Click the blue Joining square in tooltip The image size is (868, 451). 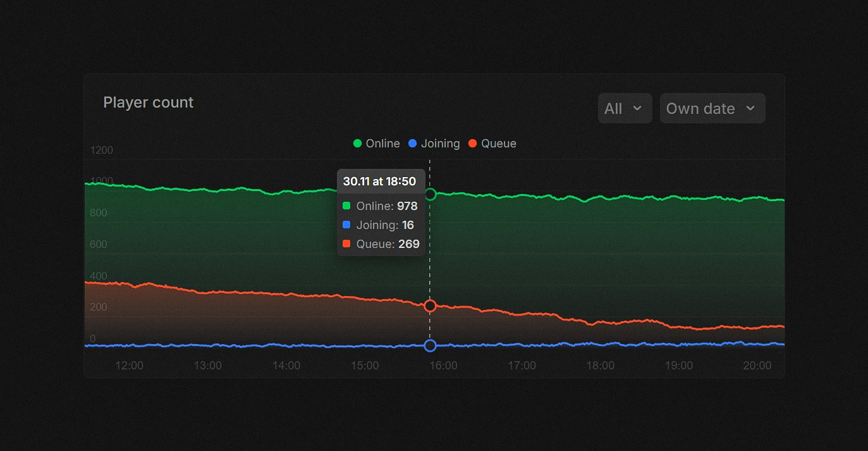346,225
